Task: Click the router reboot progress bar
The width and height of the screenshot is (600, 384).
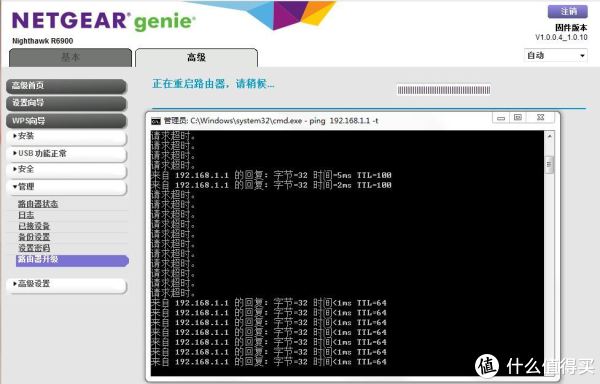Action: pyautogui.click(x=444, y=90)
